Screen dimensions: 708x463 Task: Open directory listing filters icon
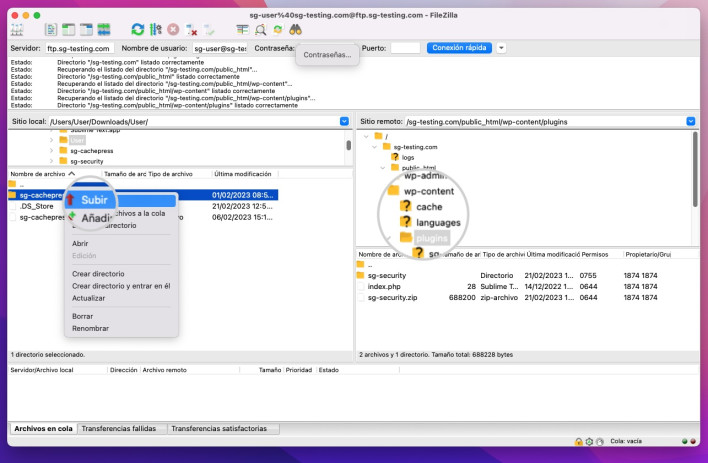pos(242,30)
